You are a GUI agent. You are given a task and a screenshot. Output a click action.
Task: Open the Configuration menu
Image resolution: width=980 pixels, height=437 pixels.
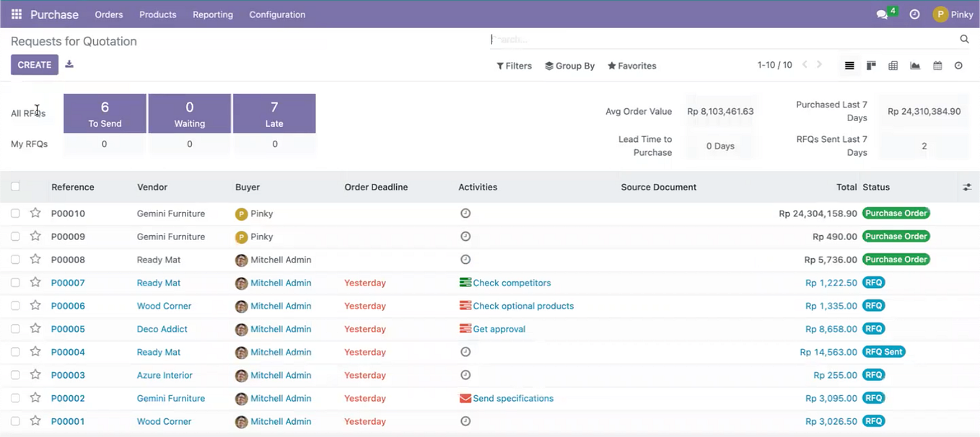click(277, 14)
